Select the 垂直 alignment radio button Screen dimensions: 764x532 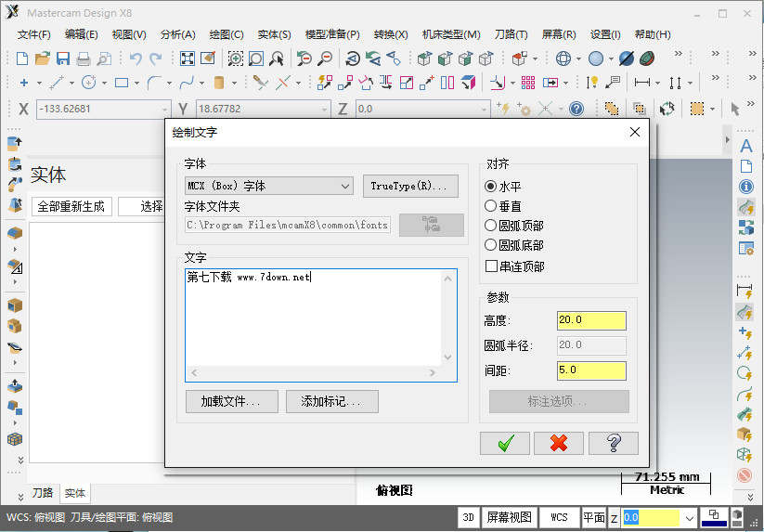click(x=491, y=206)
